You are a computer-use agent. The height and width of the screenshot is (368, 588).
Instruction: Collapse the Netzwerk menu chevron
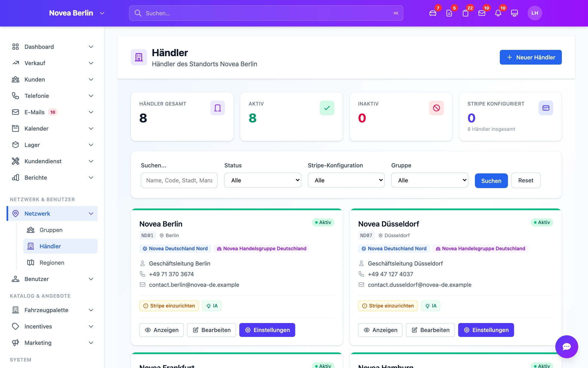[x=91, y=213]
